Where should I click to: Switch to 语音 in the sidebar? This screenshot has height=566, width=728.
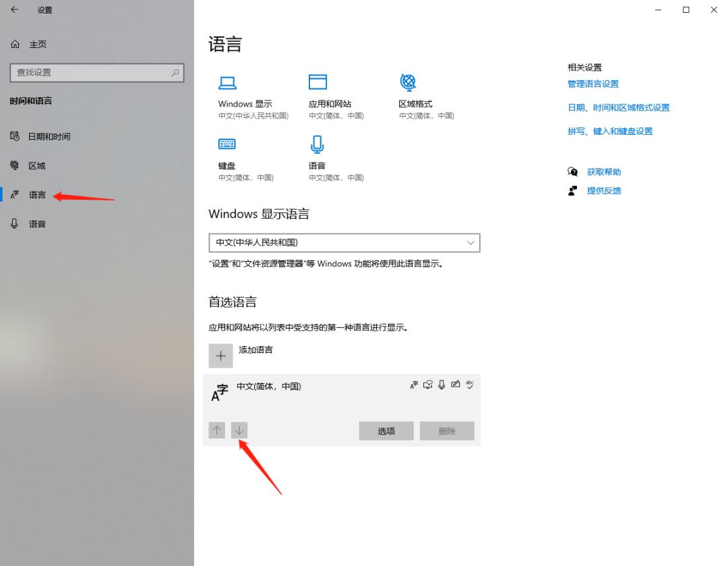click(37, 223)
